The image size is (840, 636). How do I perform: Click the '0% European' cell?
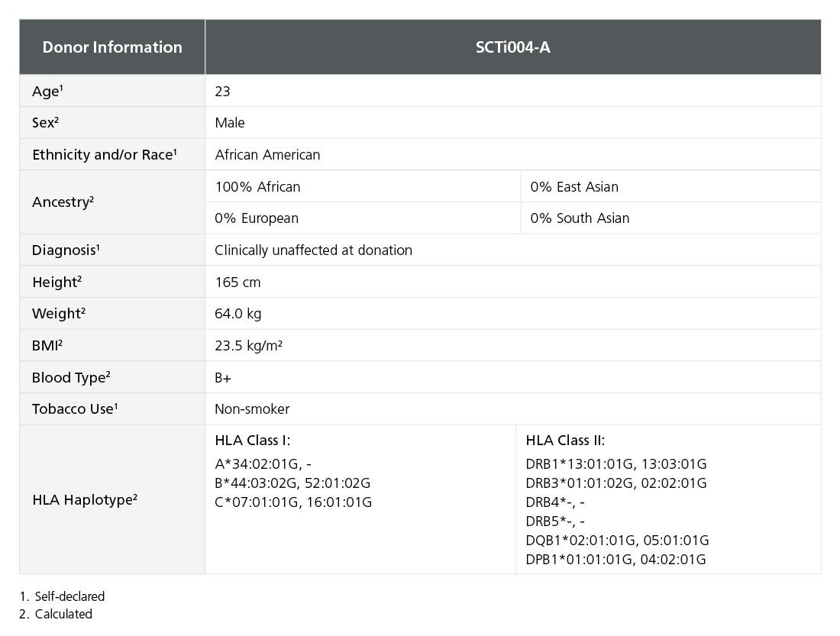click(x=363, y=218)
